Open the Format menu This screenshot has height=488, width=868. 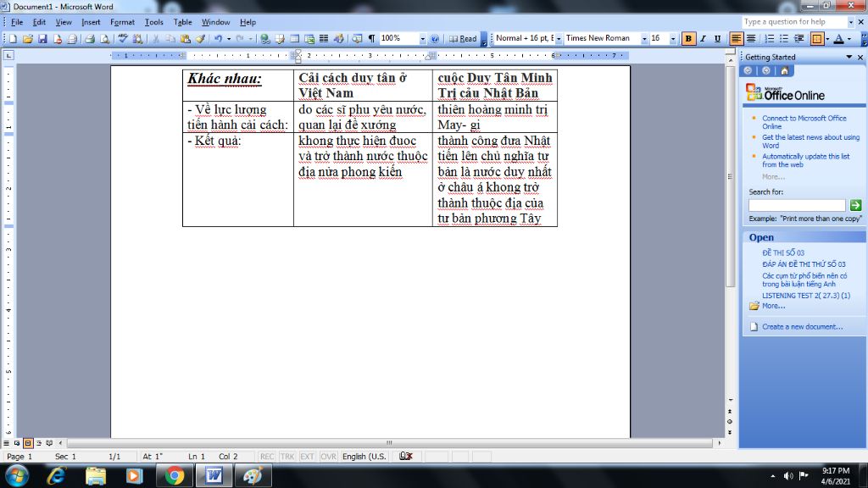tap(122, 22)
